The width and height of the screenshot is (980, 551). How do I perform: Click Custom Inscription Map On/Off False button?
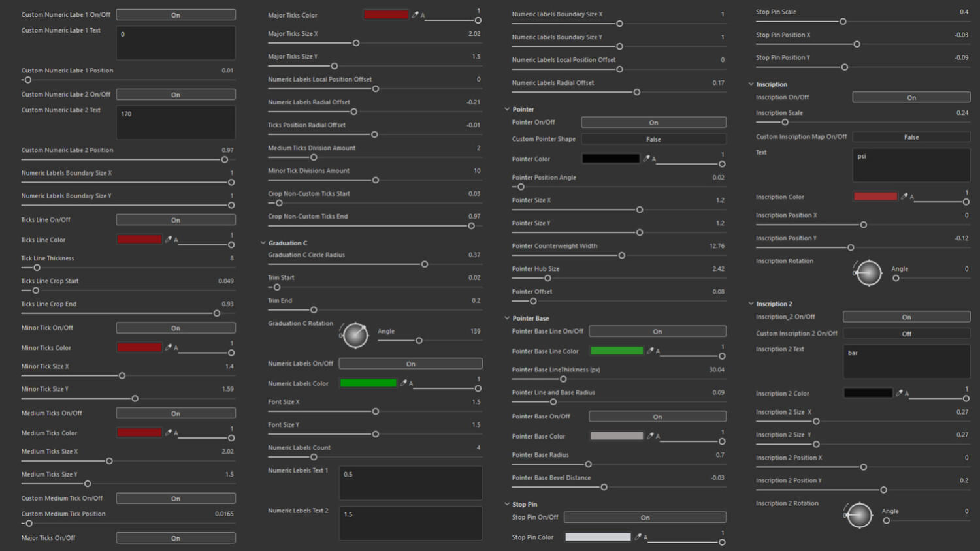tap(911, 137)
